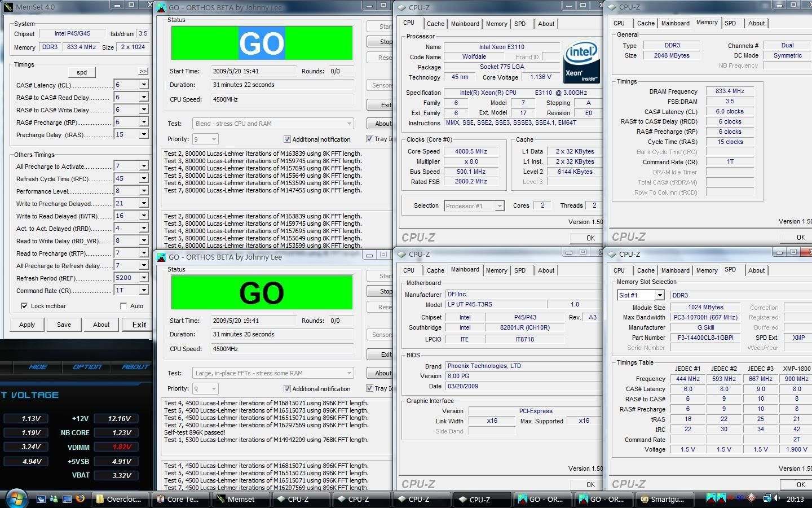Open the RAS# Precharge (tRP) dropdown
This screenshot has height=508, width=812.
[x=143, y=122]
